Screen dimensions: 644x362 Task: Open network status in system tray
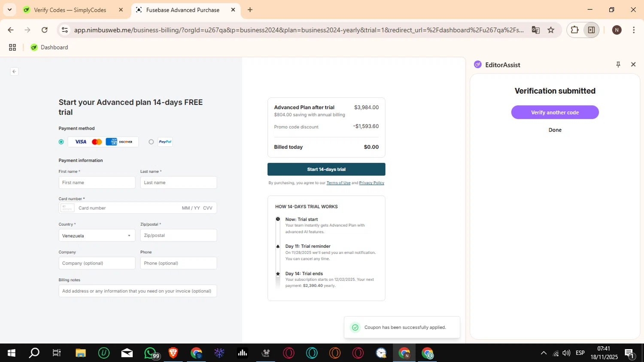coord(556,353)
